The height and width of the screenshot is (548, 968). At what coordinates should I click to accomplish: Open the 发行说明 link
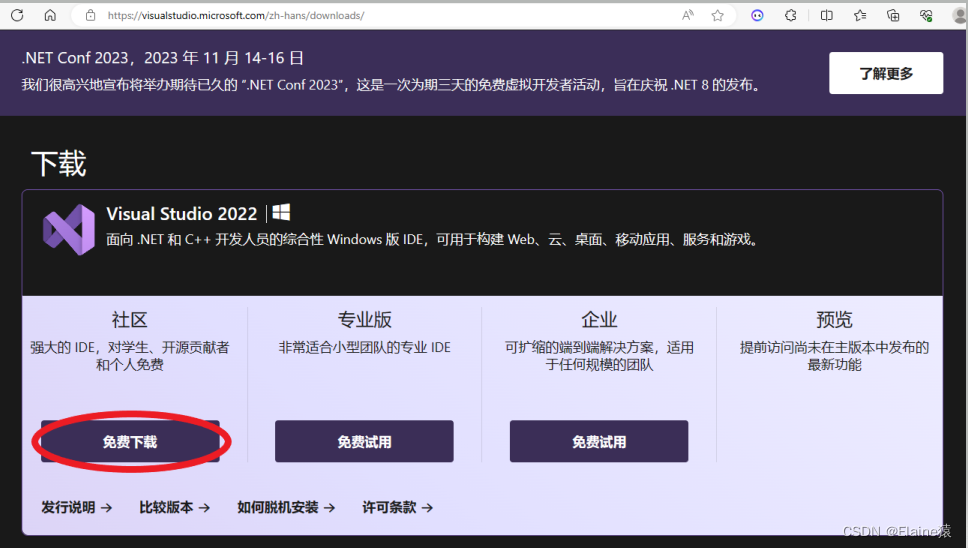pyautogui.click(x=77, y=507)
